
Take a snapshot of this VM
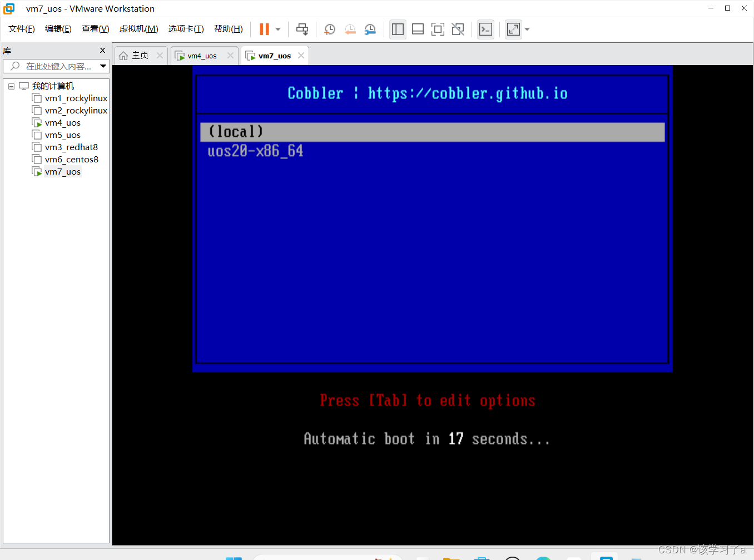pyautogui.click(x=330, y=29)
